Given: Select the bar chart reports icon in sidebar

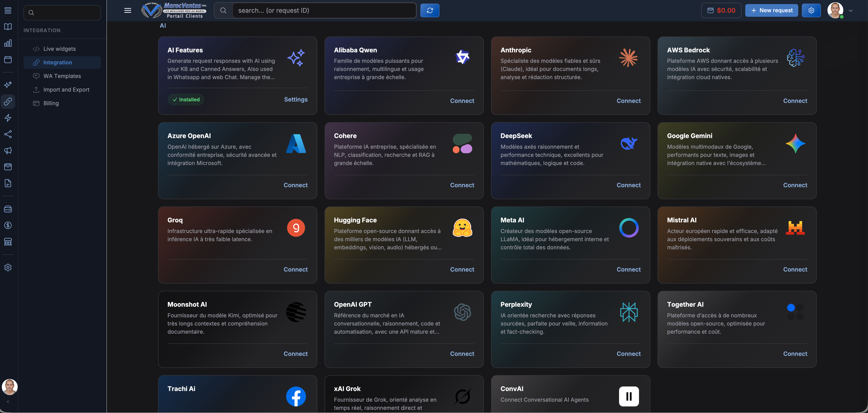Looking at the screenshot, I should [8, 43].
